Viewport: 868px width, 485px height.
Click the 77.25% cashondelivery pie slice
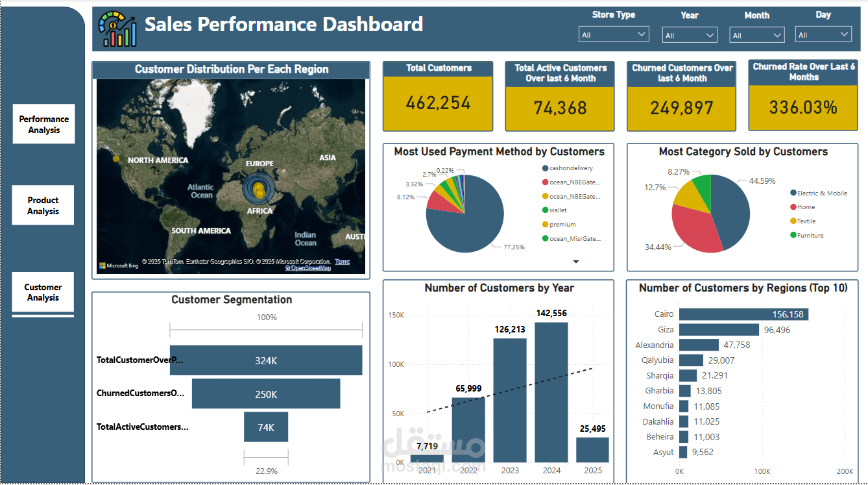[470, 224]
